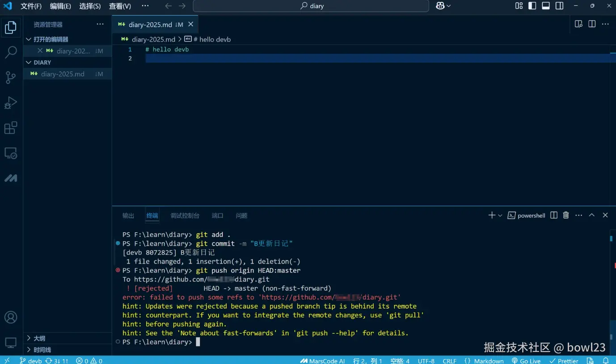Switch to the 调试控制台 panel tab
The width and height of the screenshot is (616, 364).
click(x=185, y=215)
